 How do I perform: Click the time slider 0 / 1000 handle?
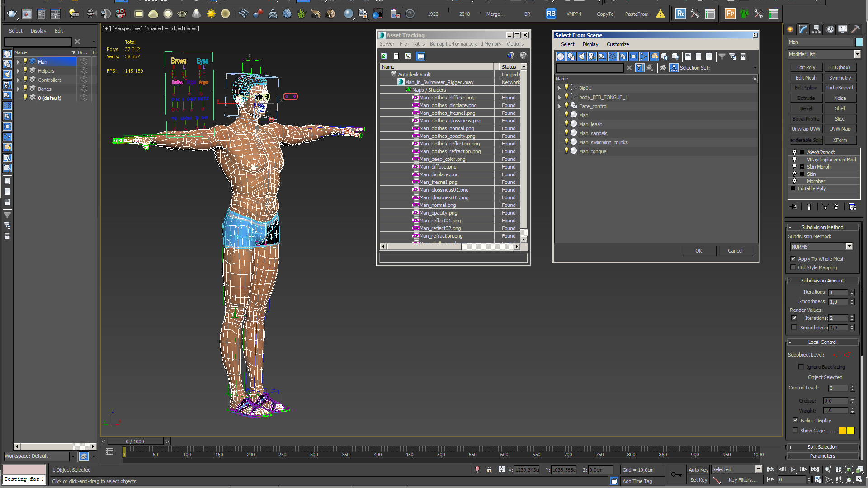point(135,441)
